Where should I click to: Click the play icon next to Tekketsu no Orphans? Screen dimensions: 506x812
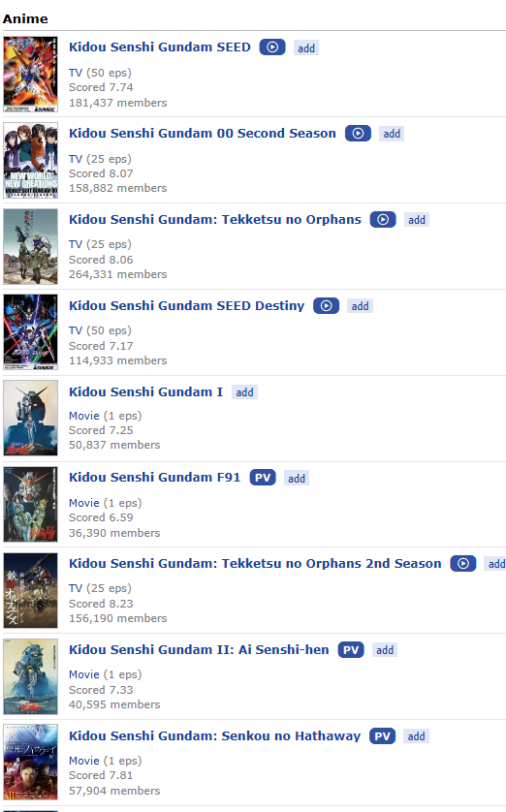tap(383, 220)
